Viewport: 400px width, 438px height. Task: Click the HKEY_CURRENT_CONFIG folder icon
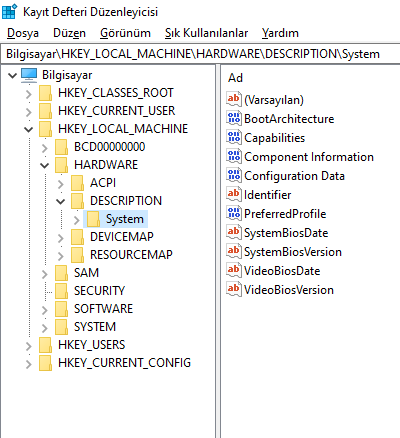coord(45,363)
